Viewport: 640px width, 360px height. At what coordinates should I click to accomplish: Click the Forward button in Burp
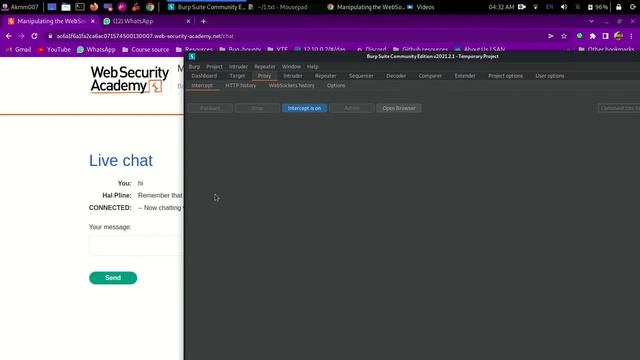(210, 108)
